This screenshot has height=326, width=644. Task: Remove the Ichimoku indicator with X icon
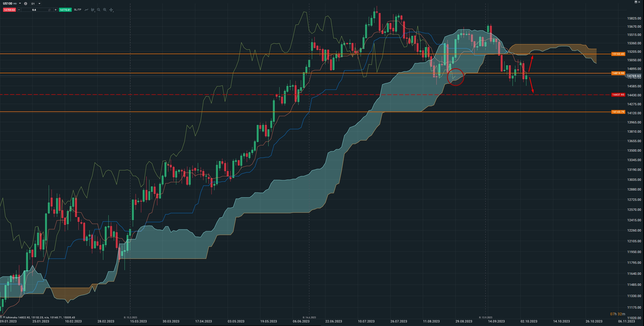click(x=4, y=317)
